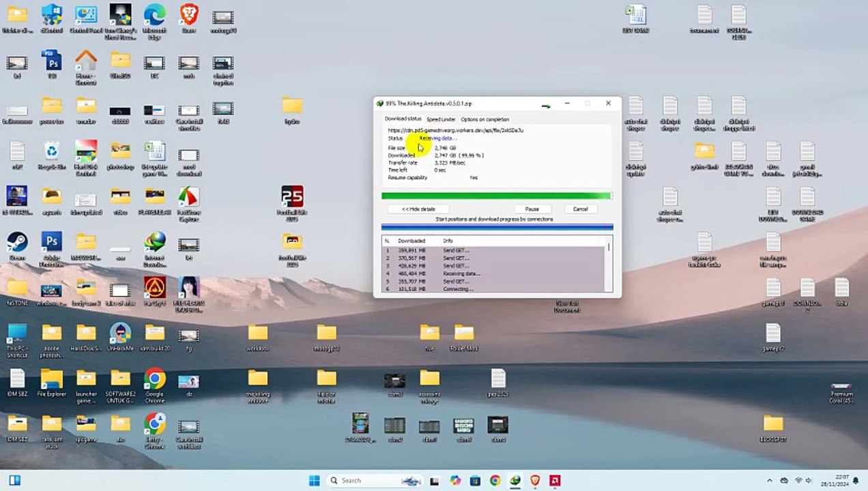
Task: Click the Info column header
Action: (x=448, y=241)
